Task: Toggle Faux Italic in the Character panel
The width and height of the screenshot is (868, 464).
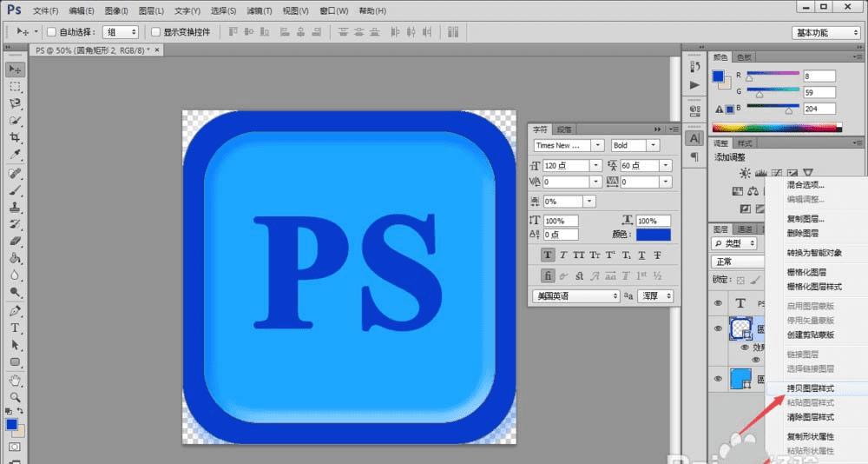Action: 563,255
